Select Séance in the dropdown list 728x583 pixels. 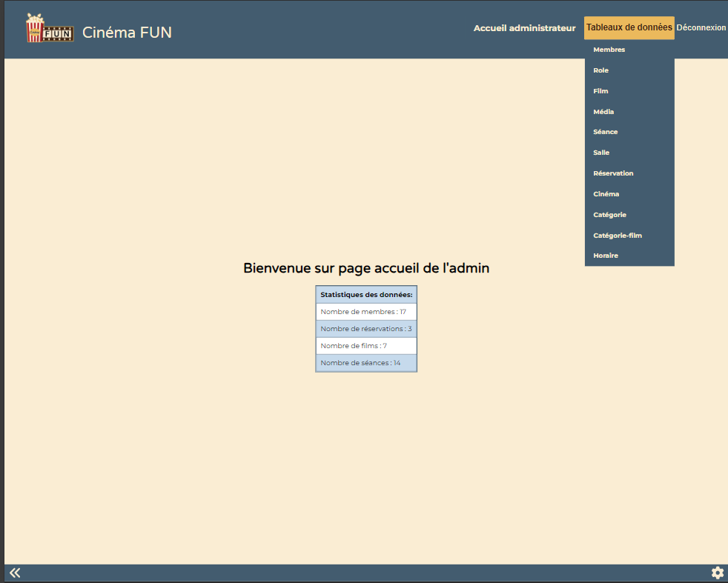point(605,132)
